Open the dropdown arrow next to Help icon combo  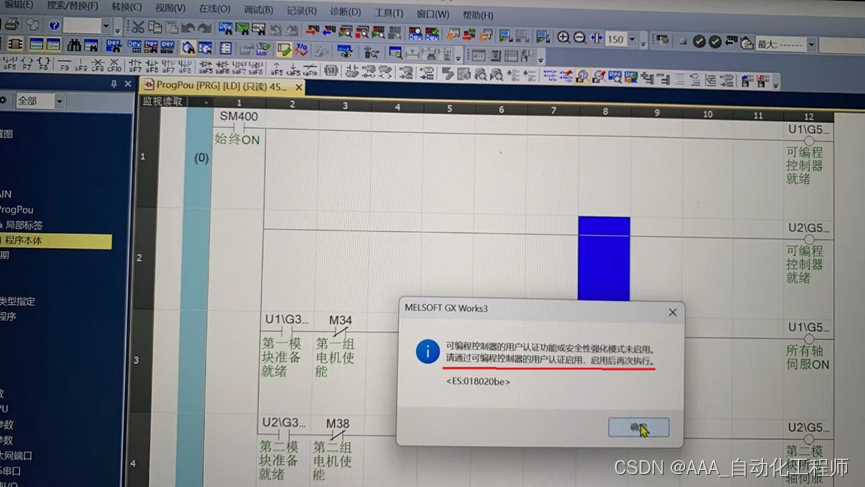point(106,26)
